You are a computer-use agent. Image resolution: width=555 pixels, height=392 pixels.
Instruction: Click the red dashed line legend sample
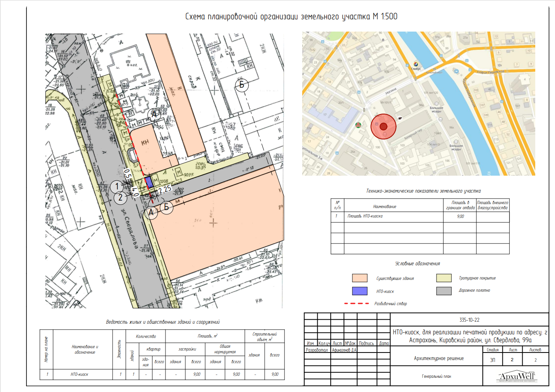[x=356, y=304]
